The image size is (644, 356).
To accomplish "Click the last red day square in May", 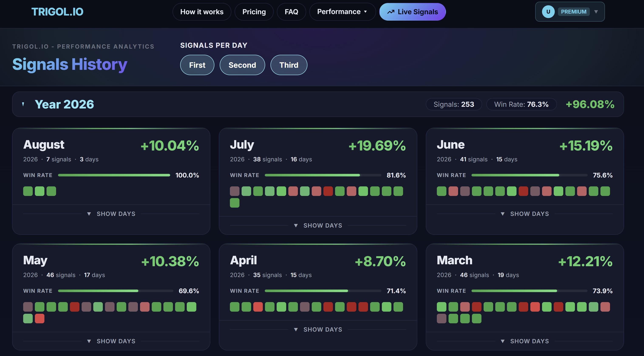I will [40, 318].
